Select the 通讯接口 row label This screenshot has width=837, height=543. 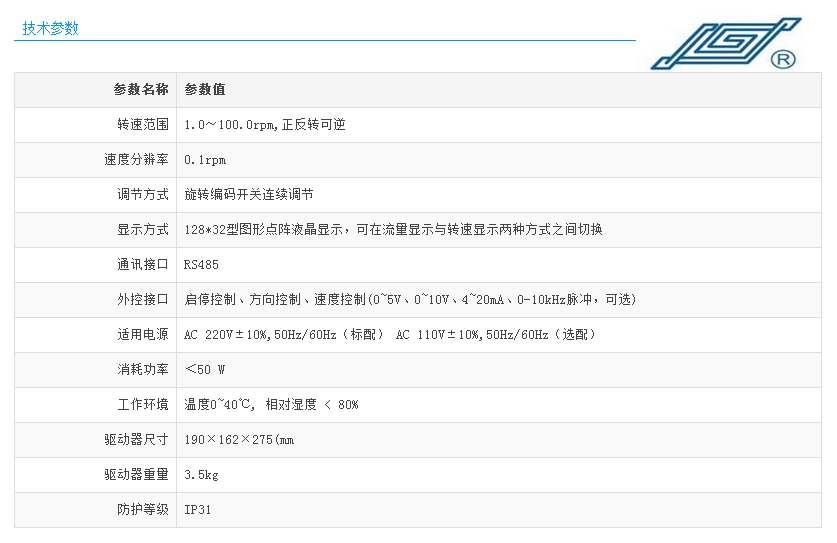(x=143, y=265)
